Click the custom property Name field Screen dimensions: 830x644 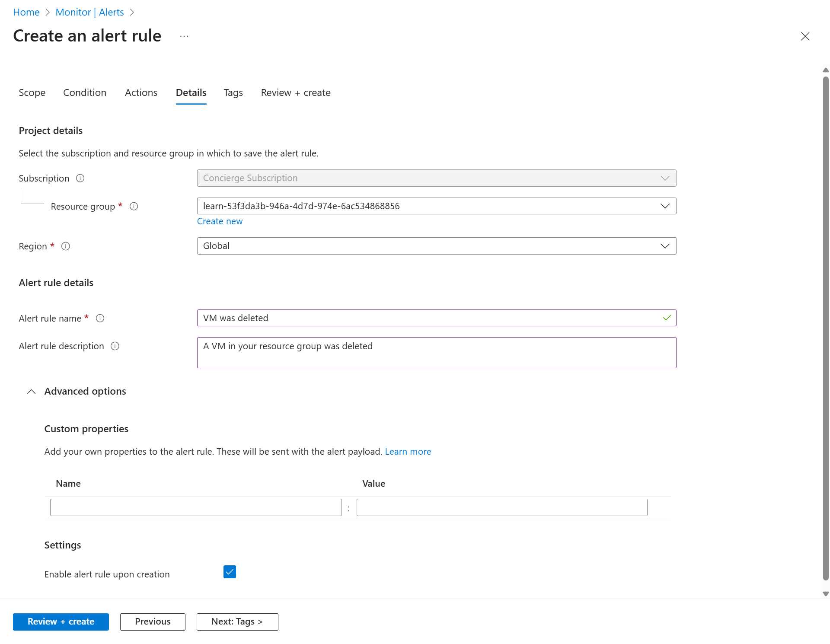click(196, 507)
